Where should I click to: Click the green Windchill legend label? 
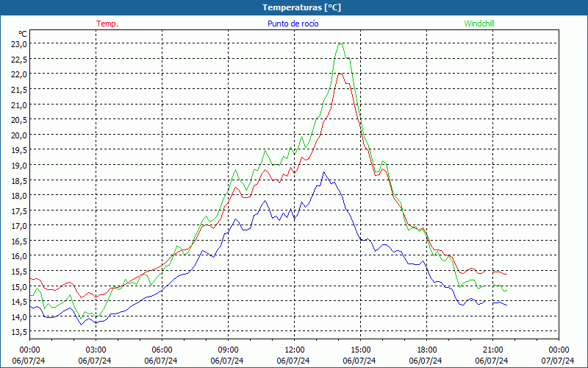click(x=479, y=24)
